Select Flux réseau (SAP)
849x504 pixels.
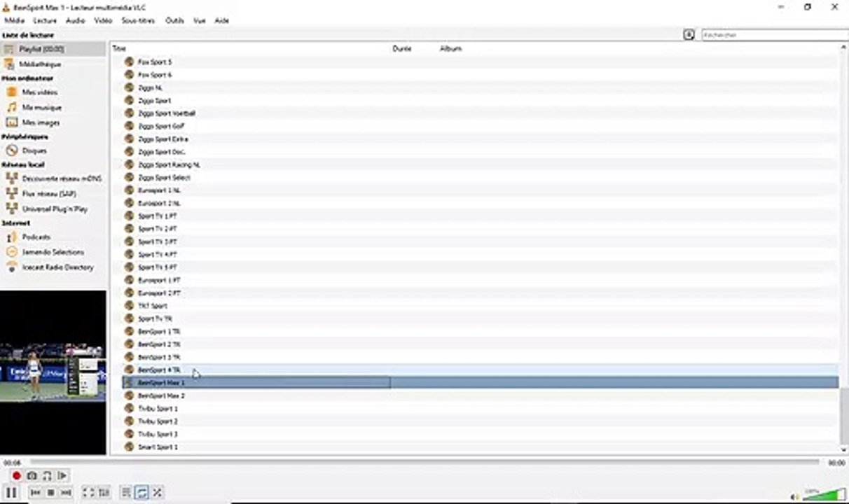point(49,194)
